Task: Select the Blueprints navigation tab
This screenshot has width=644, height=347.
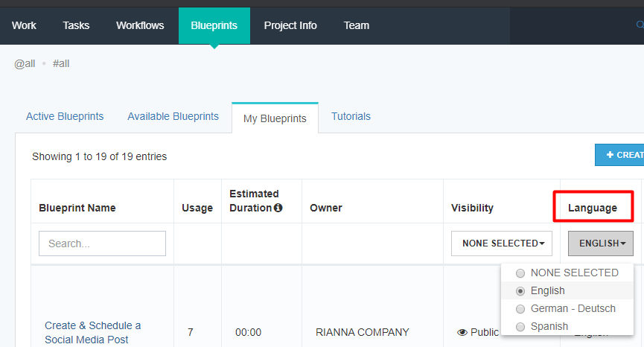Action: pyautogui.click(x=214, y=25)
